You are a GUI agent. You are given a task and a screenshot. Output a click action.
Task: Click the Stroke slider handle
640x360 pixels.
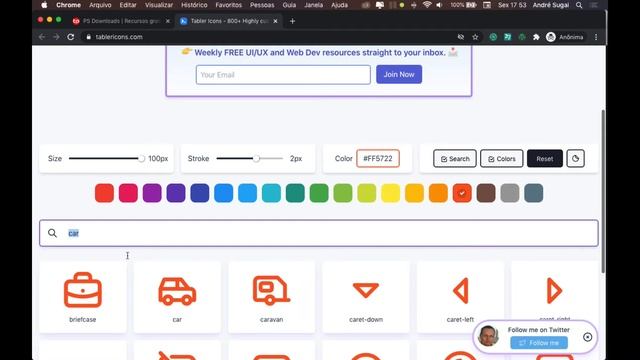point(256,158)
